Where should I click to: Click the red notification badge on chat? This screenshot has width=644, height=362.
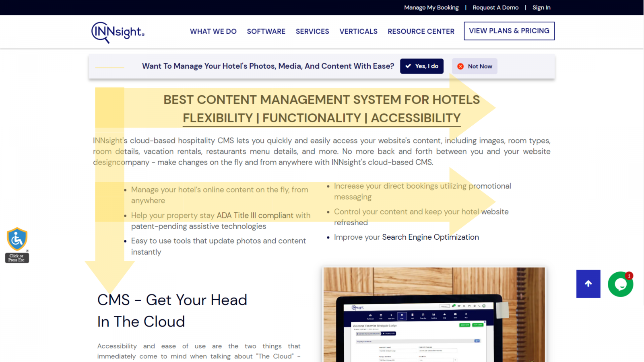tap(629, 276)
